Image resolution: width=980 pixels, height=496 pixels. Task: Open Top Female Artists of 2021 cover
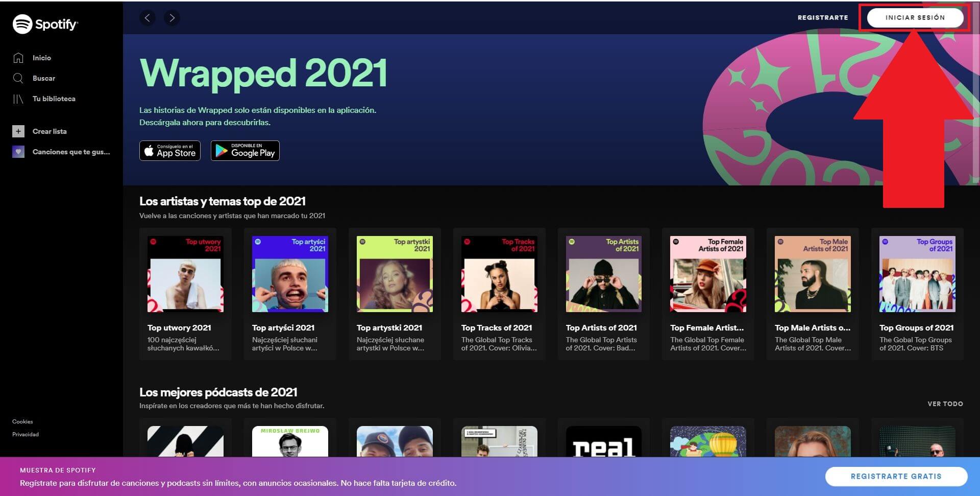click(x=708, y=274)
